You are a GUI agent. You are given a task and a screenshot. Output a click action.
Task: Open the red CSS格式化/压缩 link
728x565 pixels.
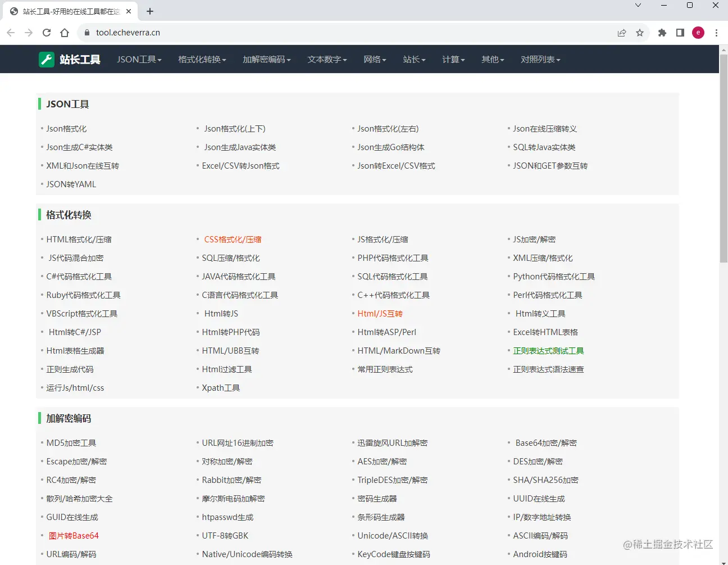pyautogui.click(x=233, y=239)
